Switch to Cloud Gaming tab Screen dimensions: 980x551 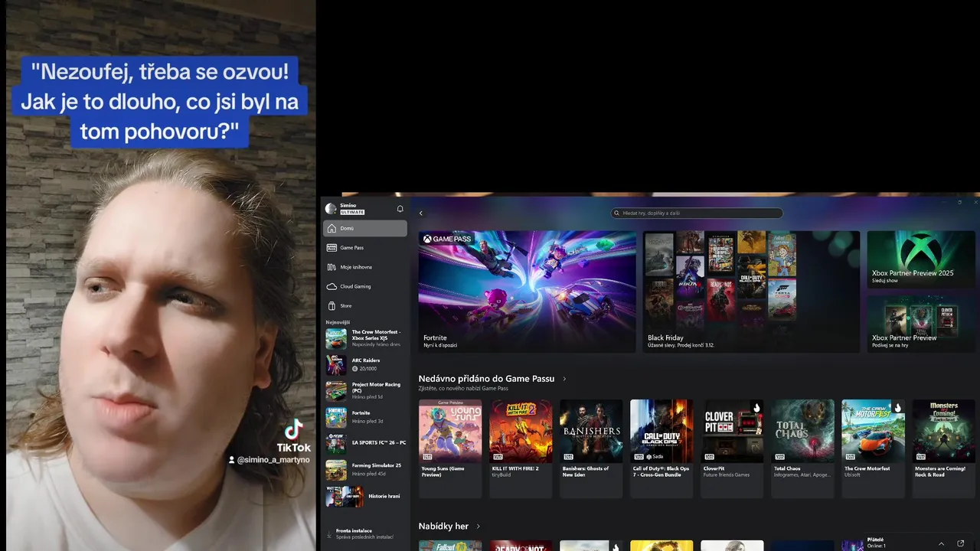pos(365,286)
